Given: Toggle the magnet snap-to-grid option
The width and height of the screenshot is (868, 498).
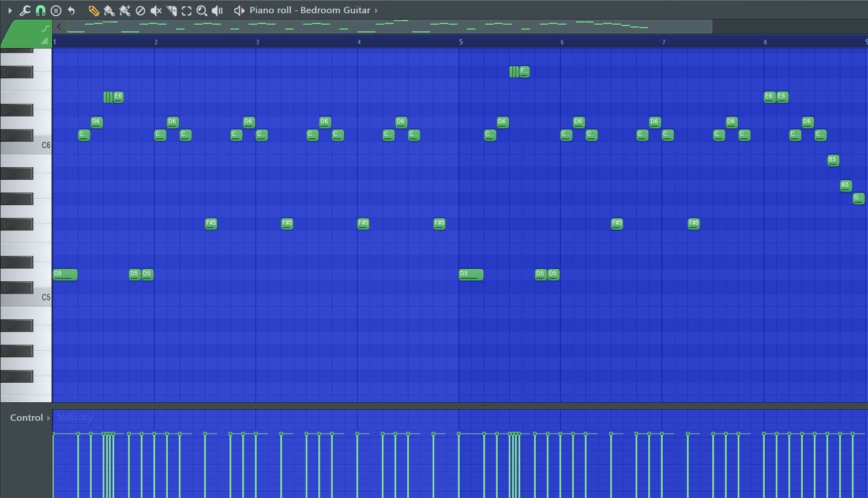Looking at the screenshot, I should [x=40, y=10].
